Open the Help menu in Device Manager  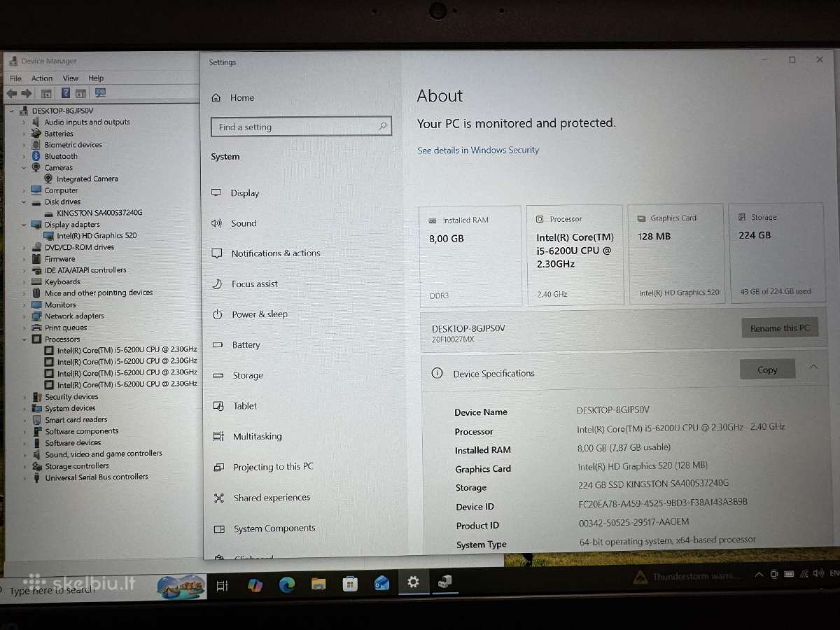click(96, 78)
